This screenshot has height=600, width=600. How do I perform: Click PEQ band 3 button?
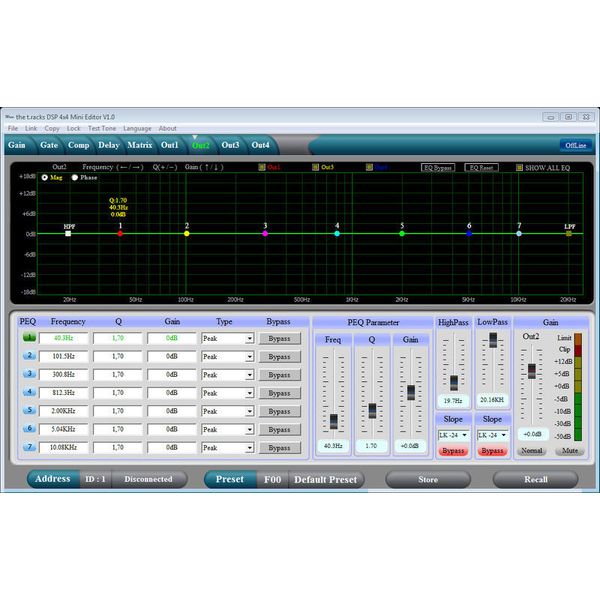29,373
